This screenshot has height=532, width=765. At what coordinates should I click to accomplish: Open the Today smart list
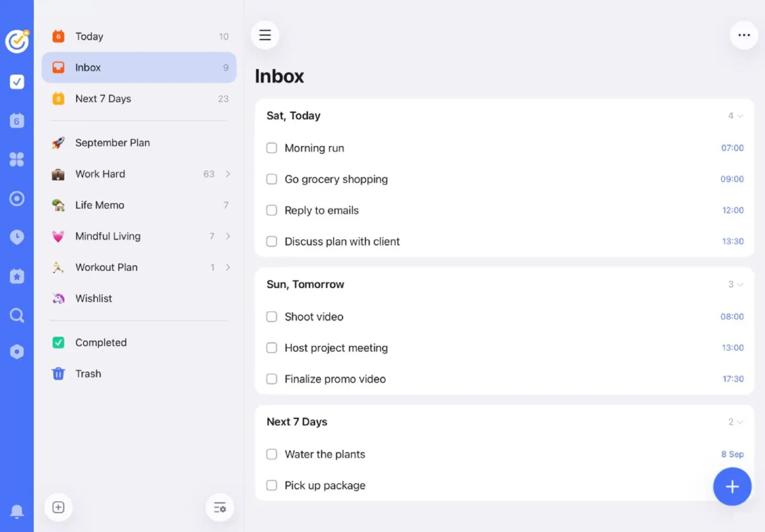pyautogui.click(x=139, y=36)
